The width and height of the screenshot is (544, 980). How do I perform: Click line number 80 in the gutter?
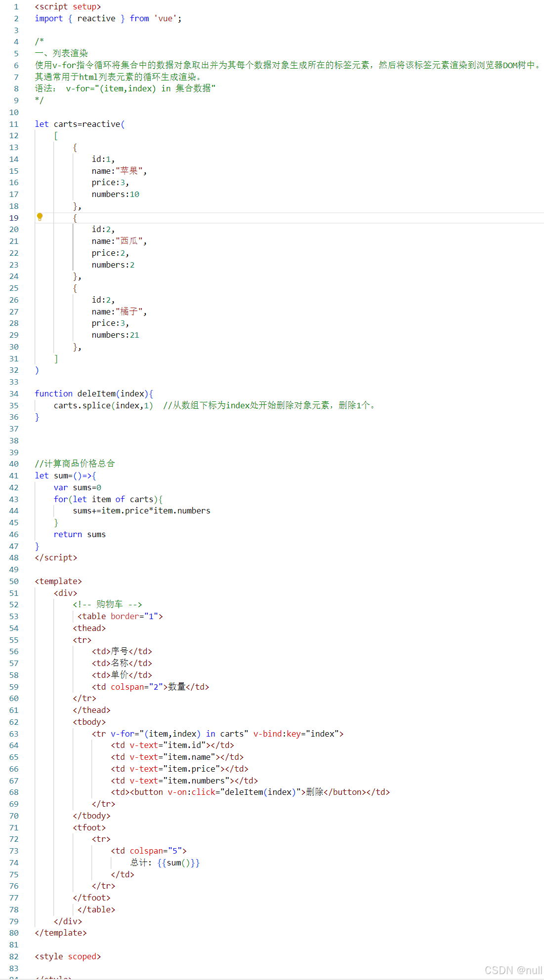[14, 933]
